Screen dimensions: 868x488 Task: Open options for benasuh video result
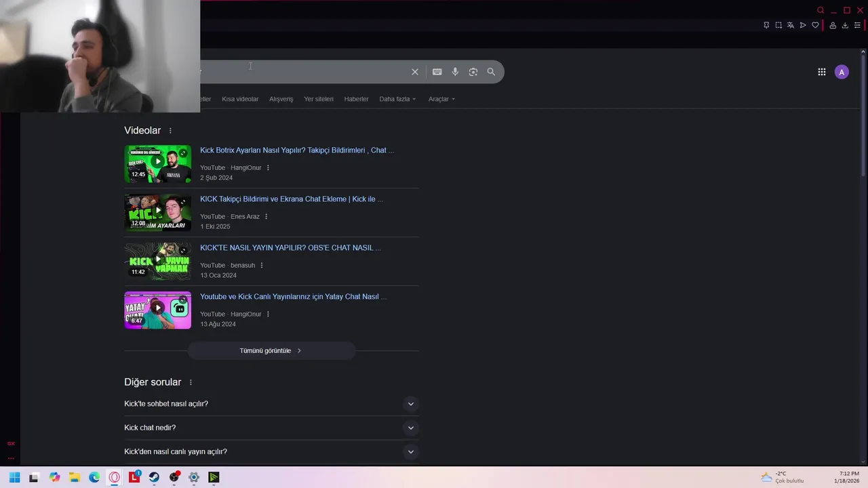262,266
